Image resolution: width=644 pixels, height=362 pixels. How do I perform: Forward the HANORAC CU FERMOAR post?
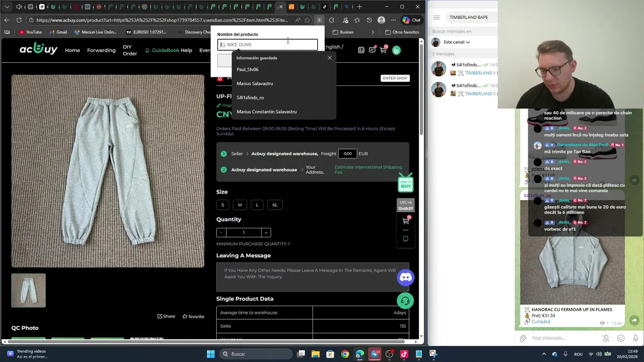(634, 320)
